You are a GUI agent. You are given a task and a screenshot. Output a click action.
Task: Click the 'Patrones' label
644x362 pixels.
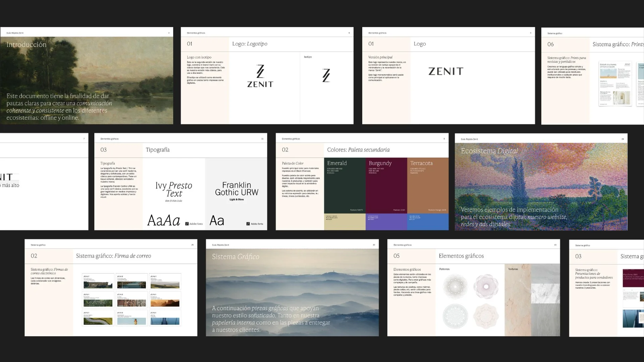[444, 269]
